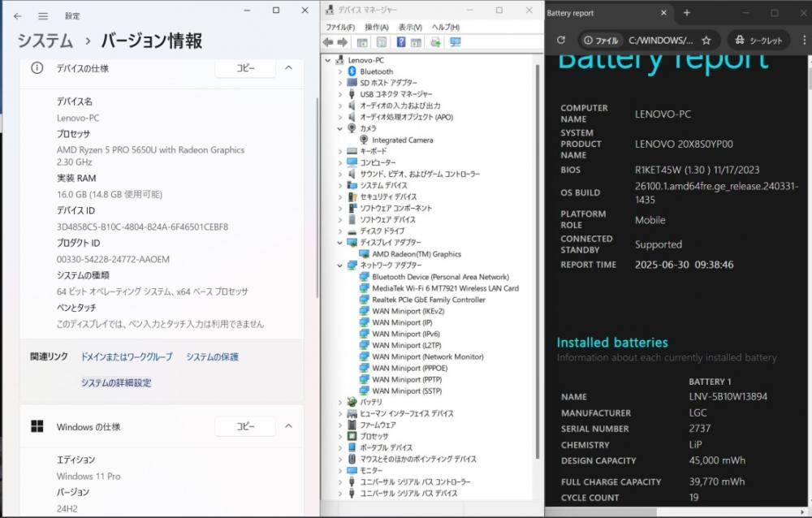Collapse the Lenovo-PC root tree node

tap(328, 60)
